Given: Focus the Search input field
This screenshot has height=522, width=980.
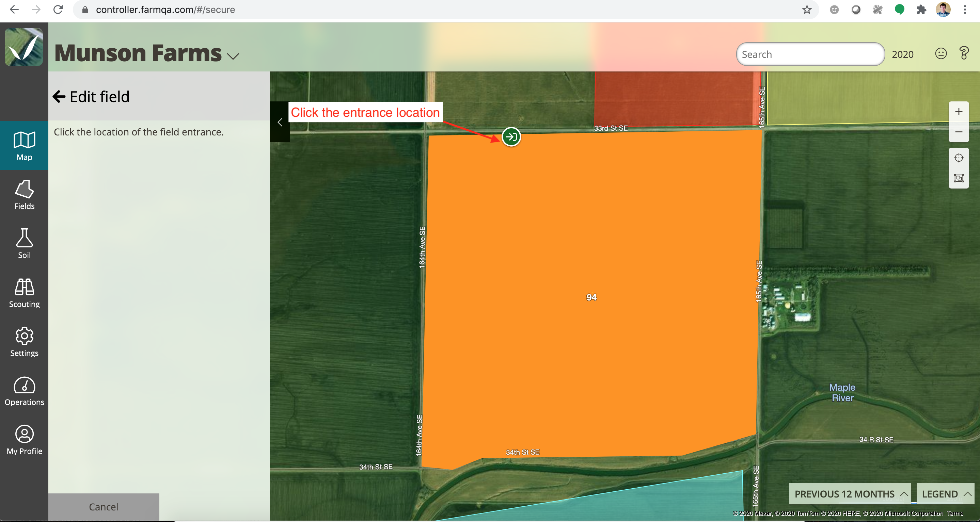Looking at the screenshot, I should (x=810, y=54).
